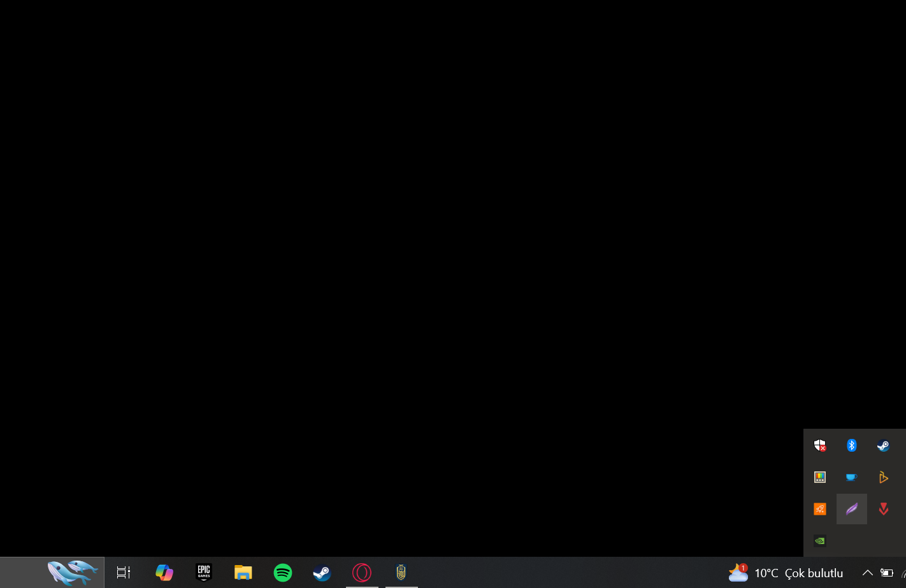Open the PowerToys tray icon
906x588 pixels.
pos(820,477)
